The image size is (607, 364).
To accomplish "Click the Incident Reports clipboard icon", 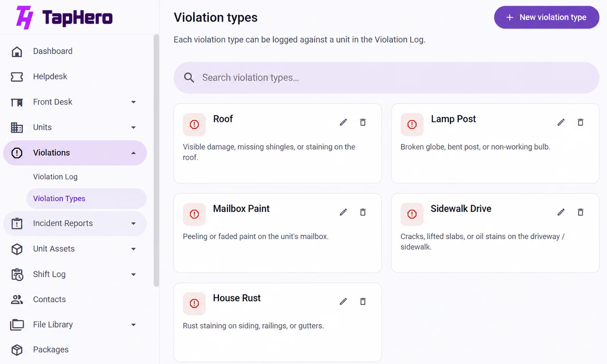I will click(17, 223).
